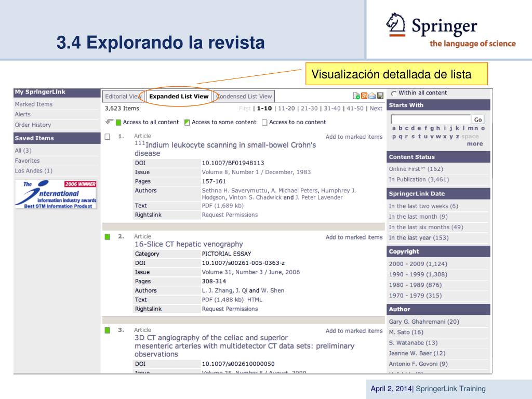532x399 pixels.
Task: Open issue Volume 8, Number 1 / December, 1983
Action: pyautogui.click(x=256, y=172)
